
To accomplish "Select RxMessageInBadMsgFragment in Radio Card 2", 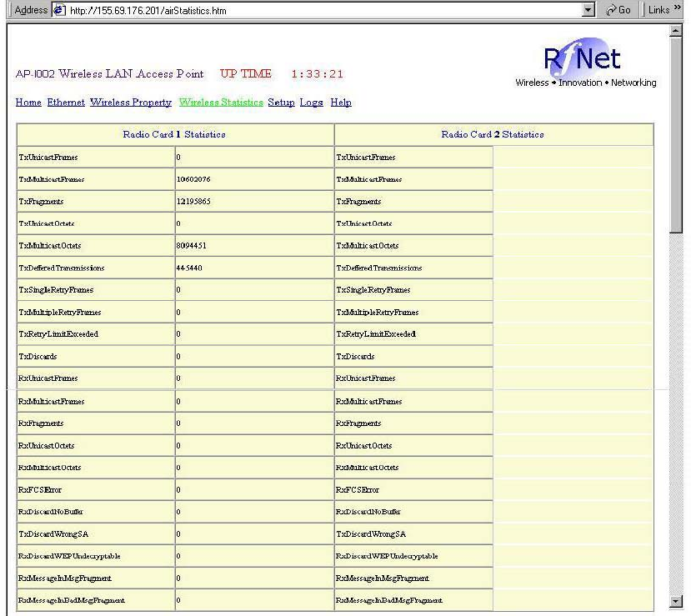I will [389, 600].
